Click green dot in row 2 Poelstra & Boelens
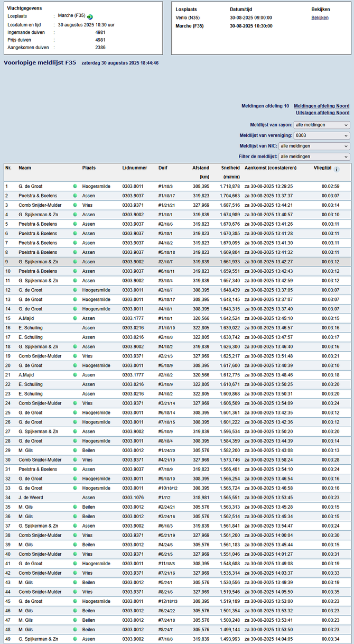354x644 pixels. click(x=75, y=196)
